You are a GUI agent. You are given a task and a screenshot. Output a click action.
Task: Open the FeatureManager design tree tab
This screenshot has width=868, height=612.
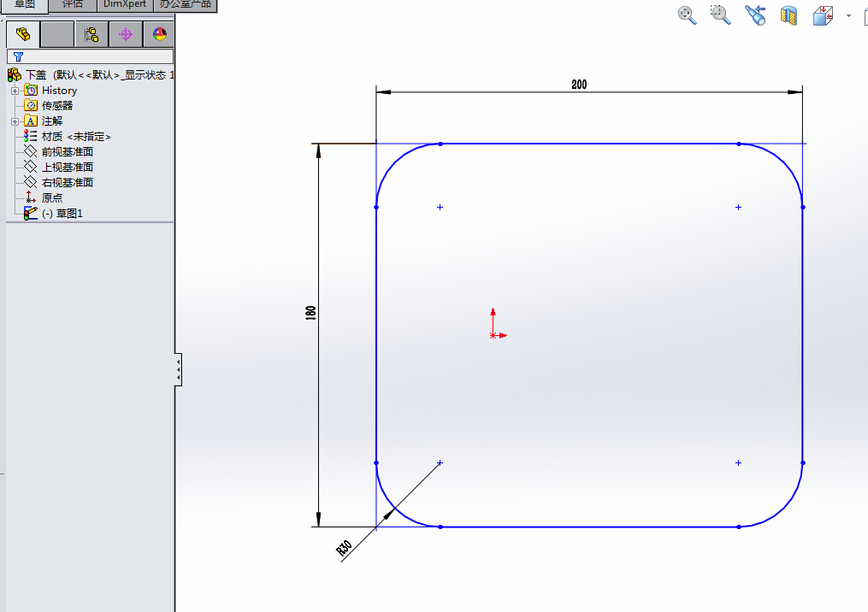tap(23, 34)
